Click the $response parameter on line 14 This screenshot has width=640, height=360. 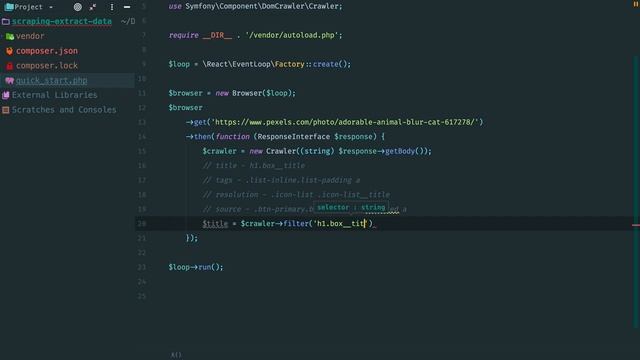(x=353, y=137)
